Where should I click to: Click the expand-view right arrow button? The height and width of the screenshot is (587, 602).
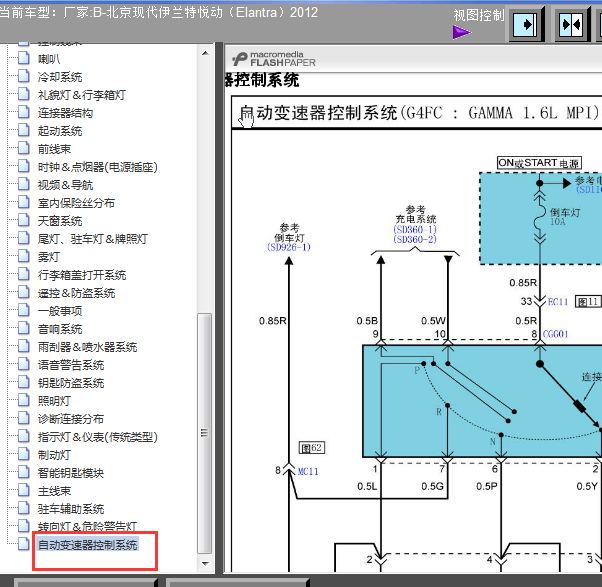(526, 25)
